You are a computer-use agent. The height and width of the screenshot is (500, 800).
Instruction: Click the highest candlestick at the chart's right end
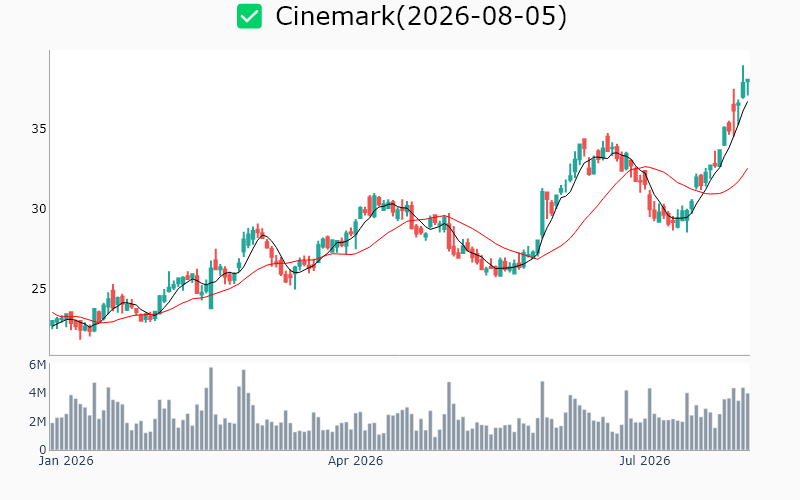pos(743,82)
